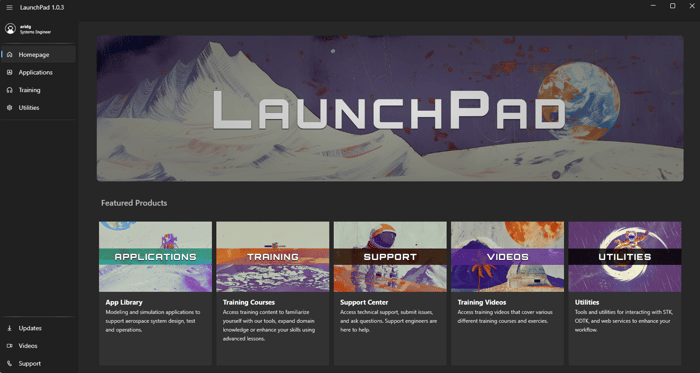Open the APPLICATIONS card image

pos(155,257)
